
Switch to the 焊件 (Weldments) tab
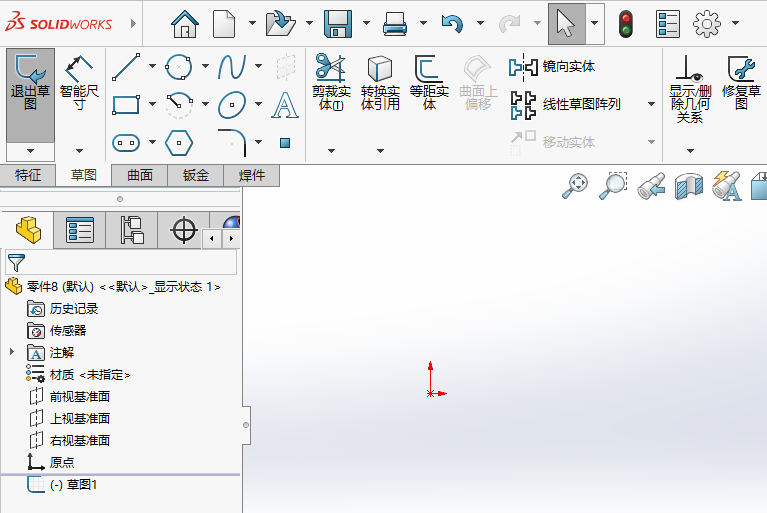click(x=251, y=175)
